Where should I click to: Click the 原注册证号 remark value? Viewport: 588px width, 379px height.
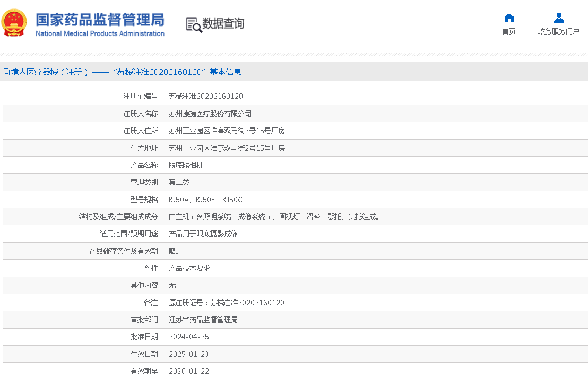coord(226,303)
